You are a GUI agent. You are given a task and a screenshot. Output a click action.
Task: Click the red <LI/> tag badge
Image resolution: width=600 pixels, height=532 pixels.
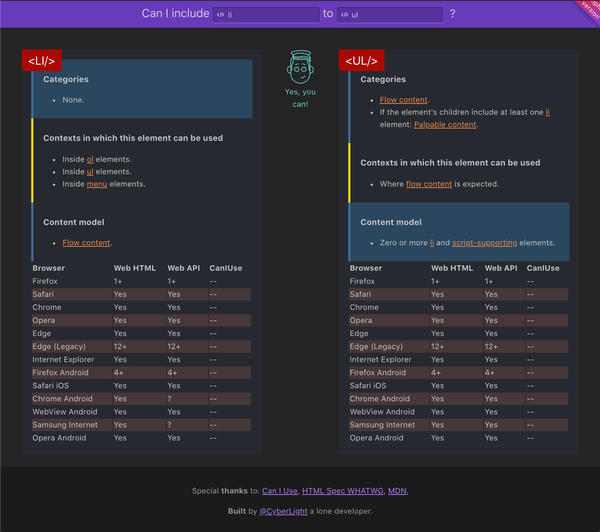tap(41, 61)
